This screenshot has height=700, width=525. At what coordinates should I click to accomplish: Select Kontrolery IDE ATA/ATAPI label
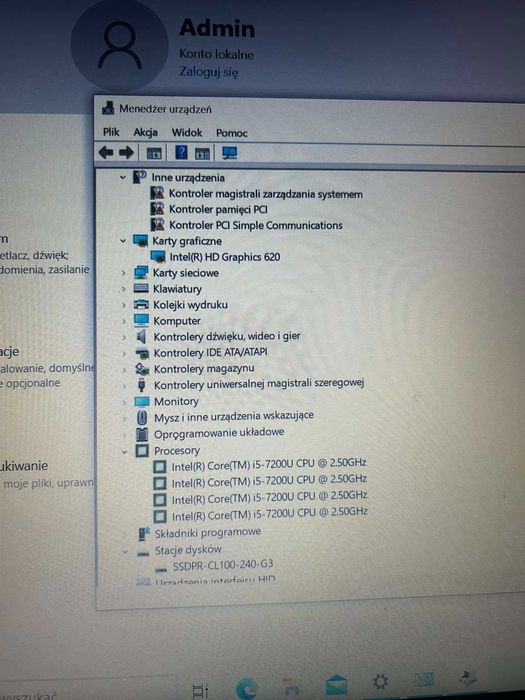(210, 353)
